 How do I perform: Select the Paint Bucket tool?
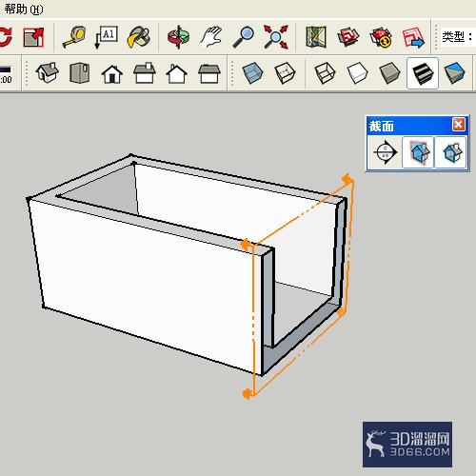point(138,37)
